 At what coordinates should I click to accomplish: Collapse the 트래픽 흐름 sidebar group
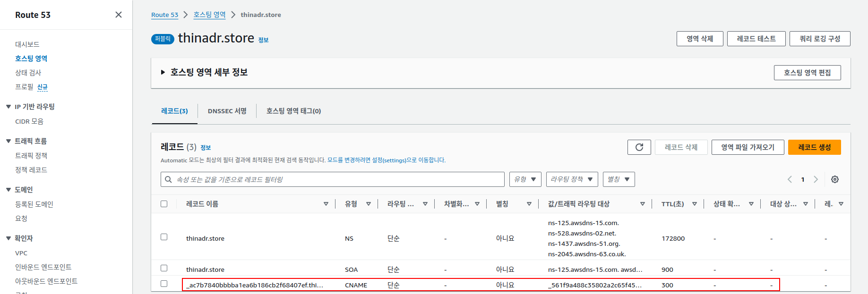[9, 141]
